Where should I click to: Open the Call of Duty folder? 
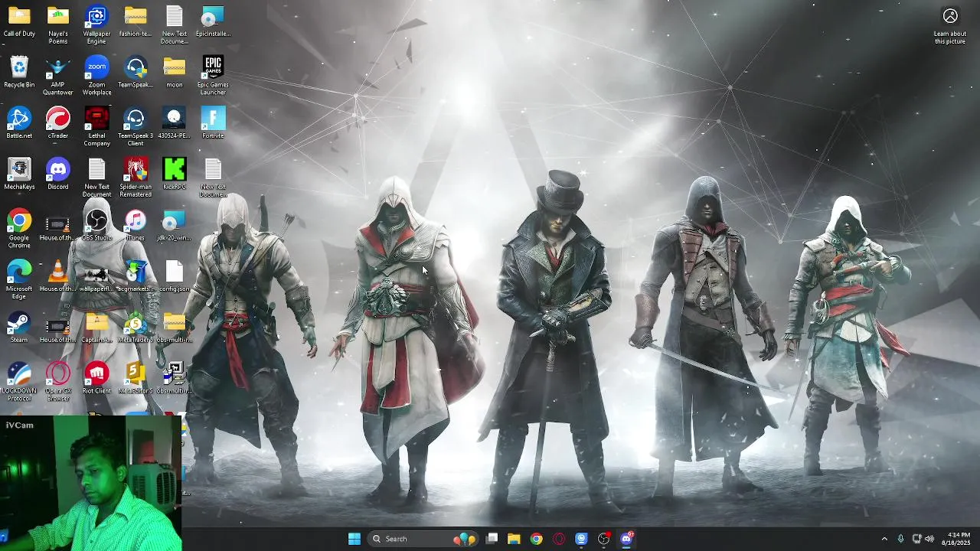click(19, 22)
